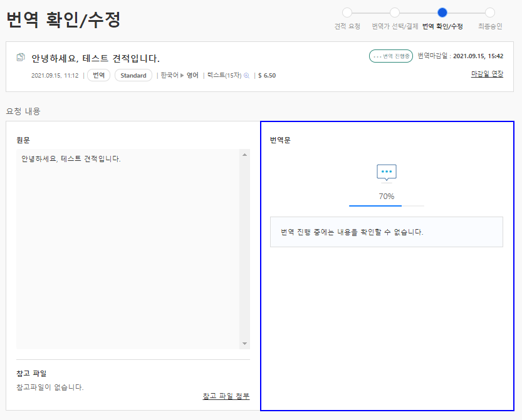Click the 번역가 선택/결제 step circle

(395, 13)
